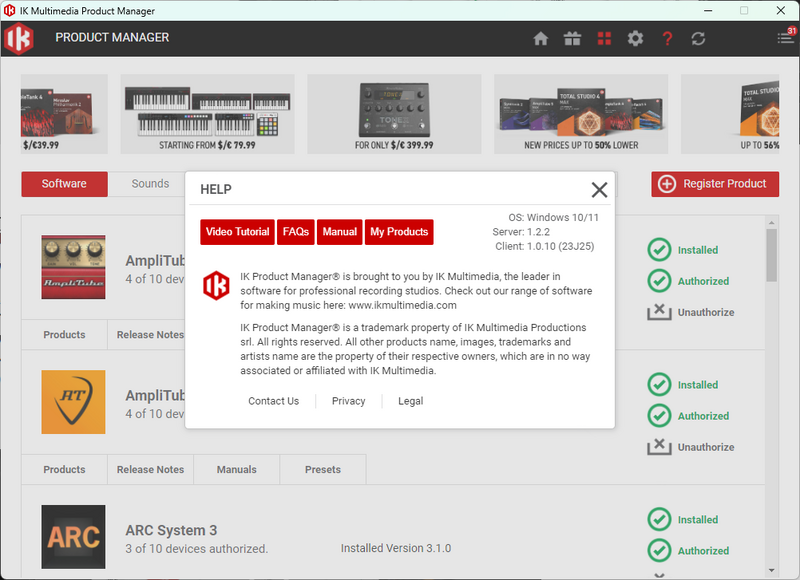This screenshot has height=580, width=800.
Task: Click the HELP dialog title text
Action: tap(216, 190)
